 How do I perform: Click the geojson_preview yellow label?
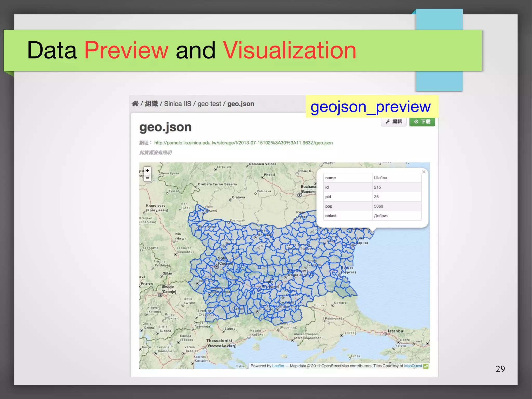click(372, 107)
